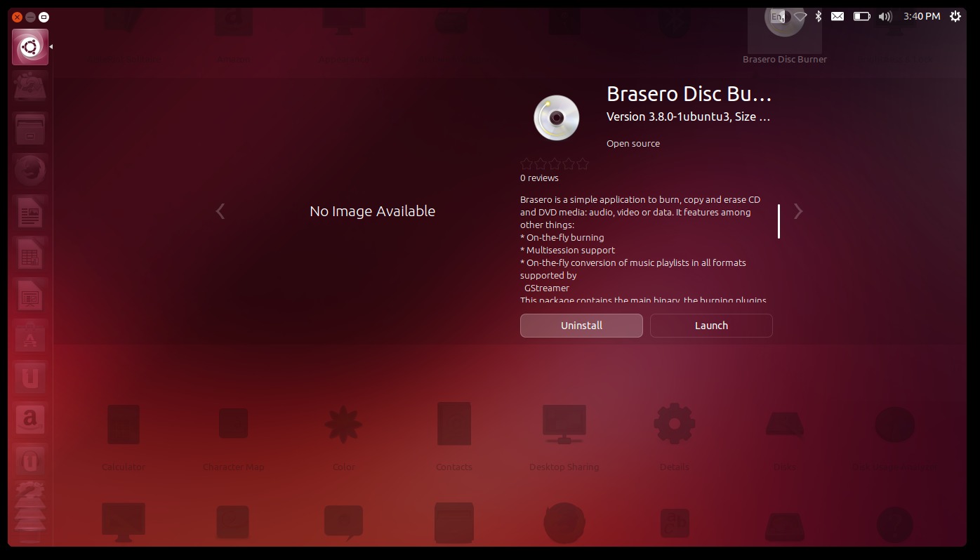The height and width of the screenshot is (560, 980).
Task: Click the next screenshot arrow
Action: click(x=798, y=211)
